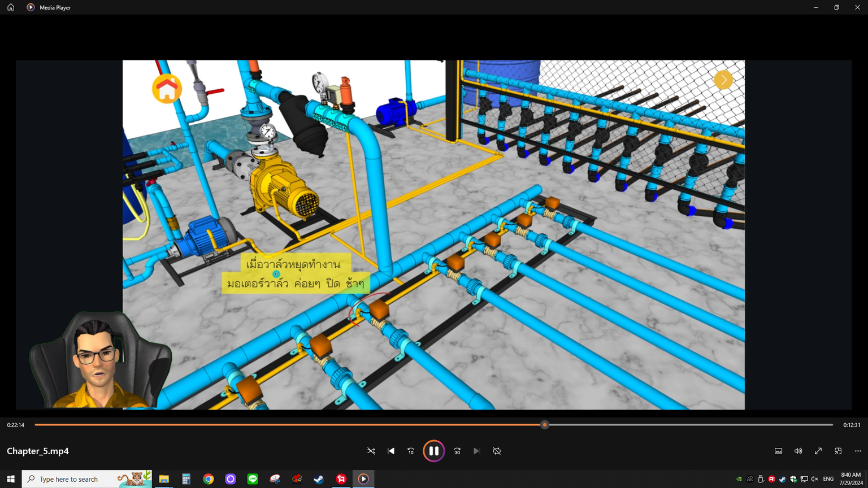Screen dimensions: 868x488
Task: Click the yellow next arrow in video
Action: (723, 80)
